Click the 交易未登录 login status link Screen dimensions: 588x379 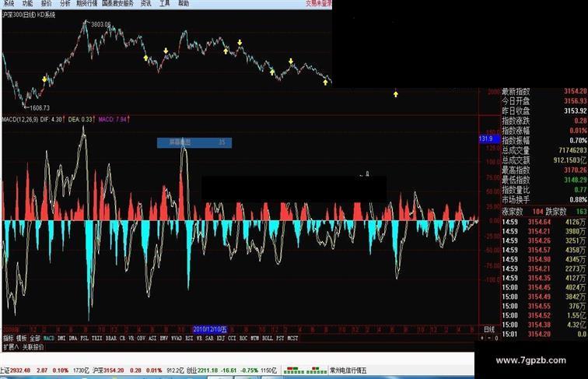[x=319, y=3]
